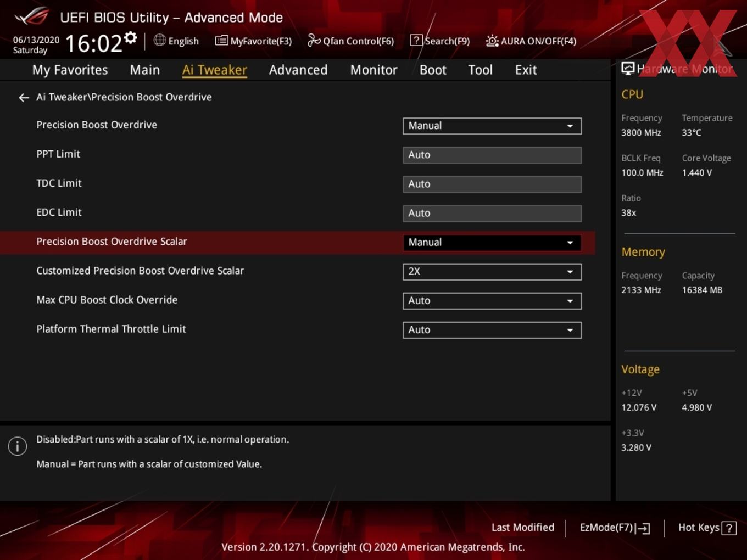Viewport: 747px width, 560px height.
Task: Select the EDC Limit label
Action: tap(59, 212)
